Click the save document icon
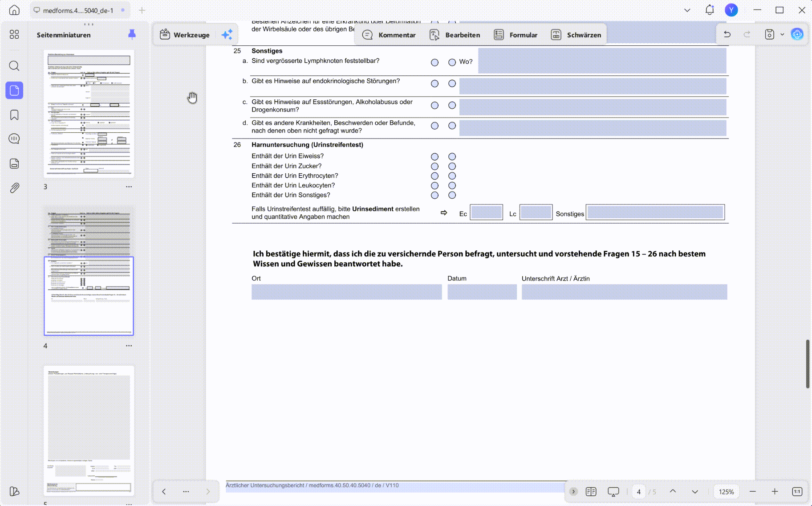This screenshot has width=812, height=506. pos(769,34)
